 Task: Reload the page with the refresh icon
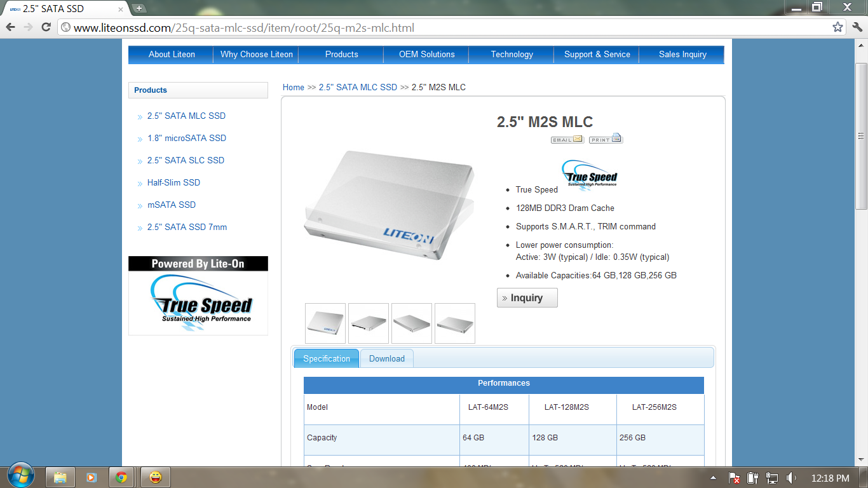(x=46, y=27)
